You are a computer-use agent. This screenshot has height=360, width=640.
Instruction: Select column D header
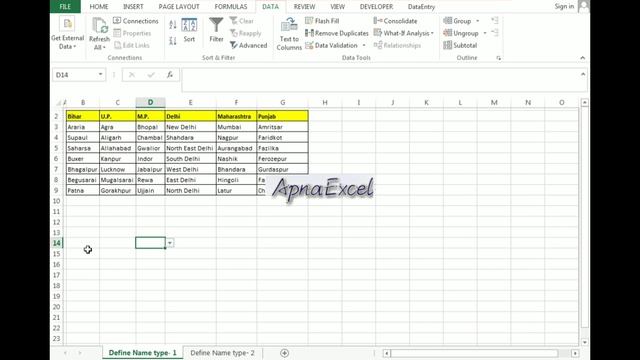(x=150, y=102)
